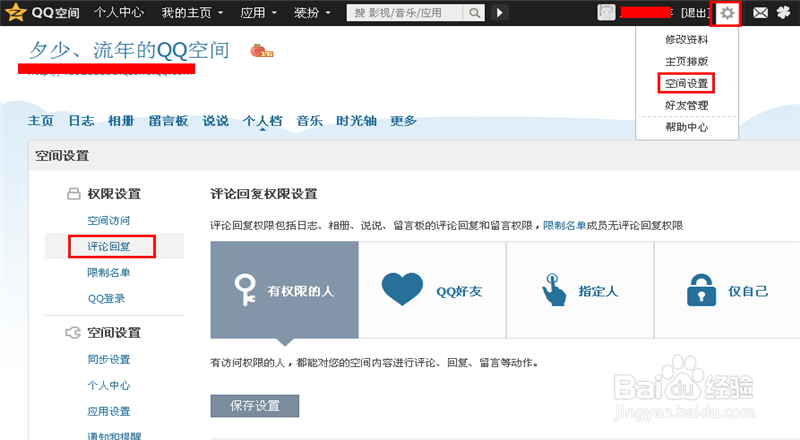Click the search magnifier icon
Viewport: 800px width, 440px height.
(x=474, y=13)
